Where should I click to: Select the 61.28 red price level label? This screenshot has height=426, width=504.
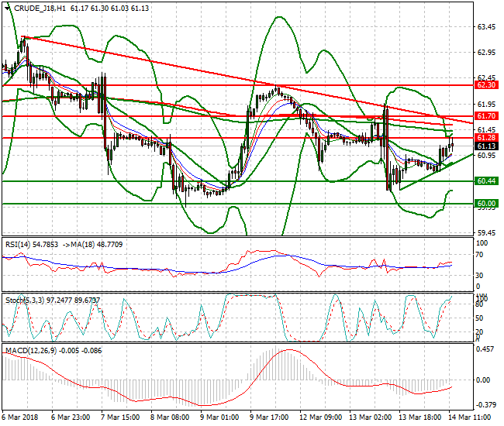[486, 138]
